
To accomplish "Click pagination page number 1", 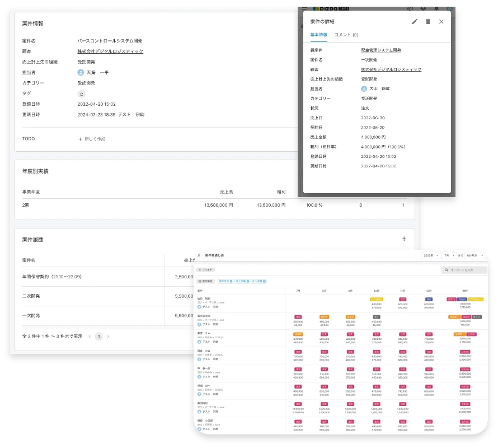I will point(99,337).
